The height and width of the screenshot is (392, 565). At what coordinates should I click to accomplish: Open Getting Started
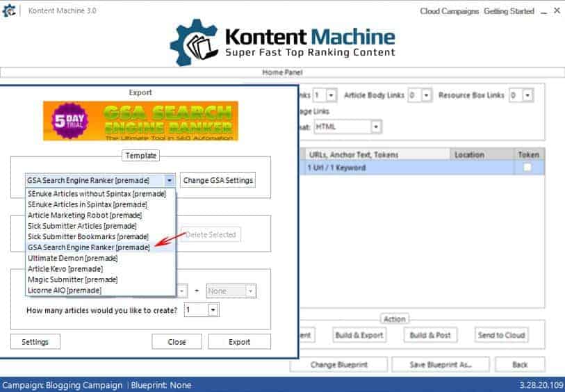tap(509, 11)
